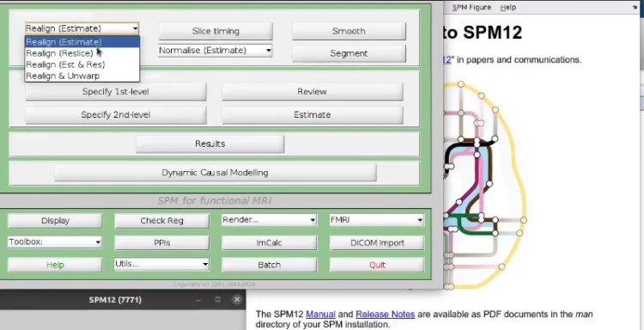Click the Display button
This screenshot has height=330, width=644.
55,221
